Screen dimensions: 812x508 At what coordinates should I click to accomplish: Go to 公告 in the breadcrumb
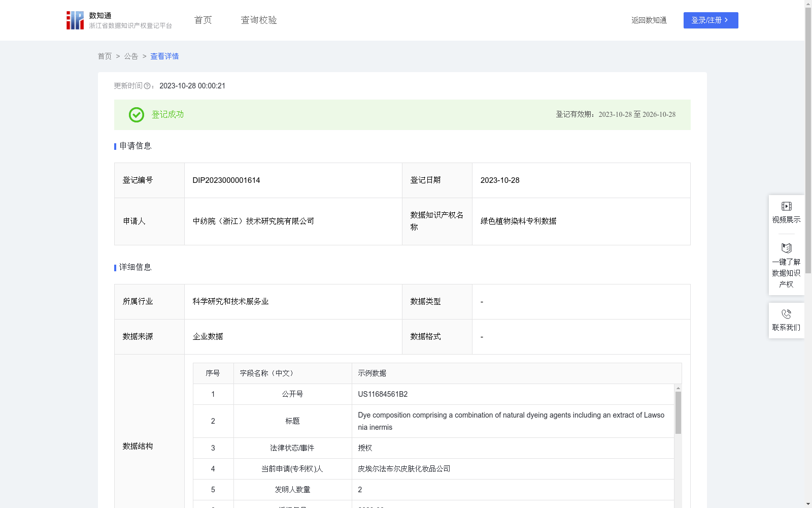tap(131, 56)
